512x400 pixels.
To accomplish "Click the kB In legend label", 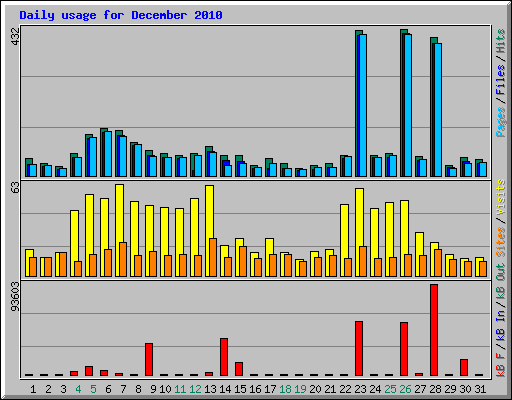I will tap(500, 325).
